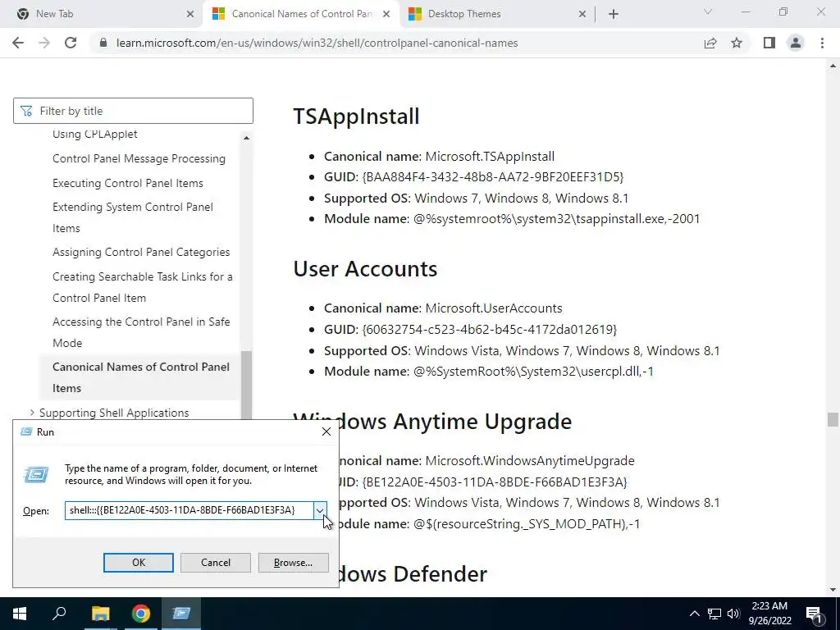The height and width of the screenshot is (630, 840).
Task: Click the User Accounts GUID value
Action: (490, 330)
